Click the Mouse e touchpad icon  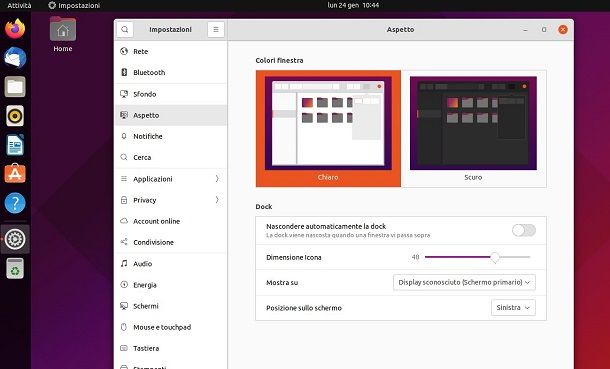click(124, 327)
